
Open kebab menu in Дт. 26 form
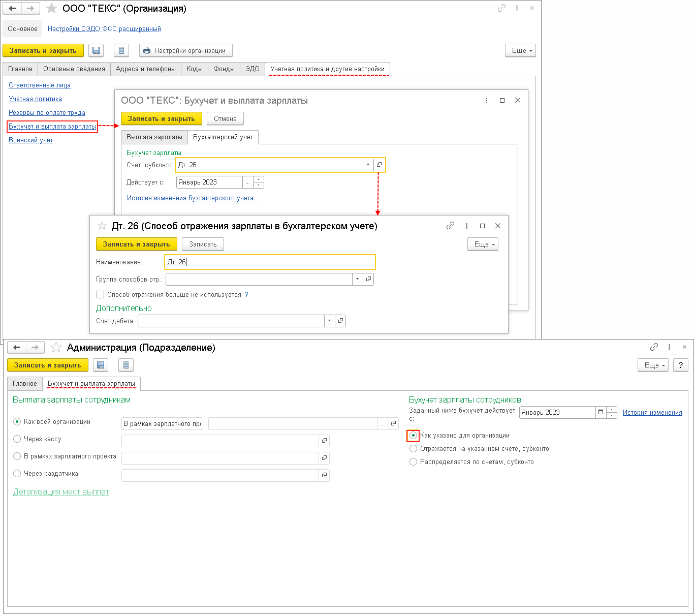(466, 226)
